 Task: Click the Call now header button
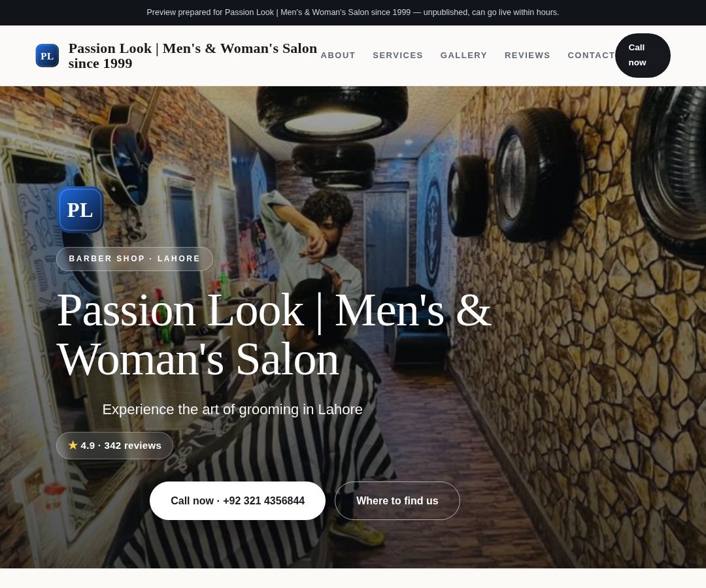pos(643,56)
